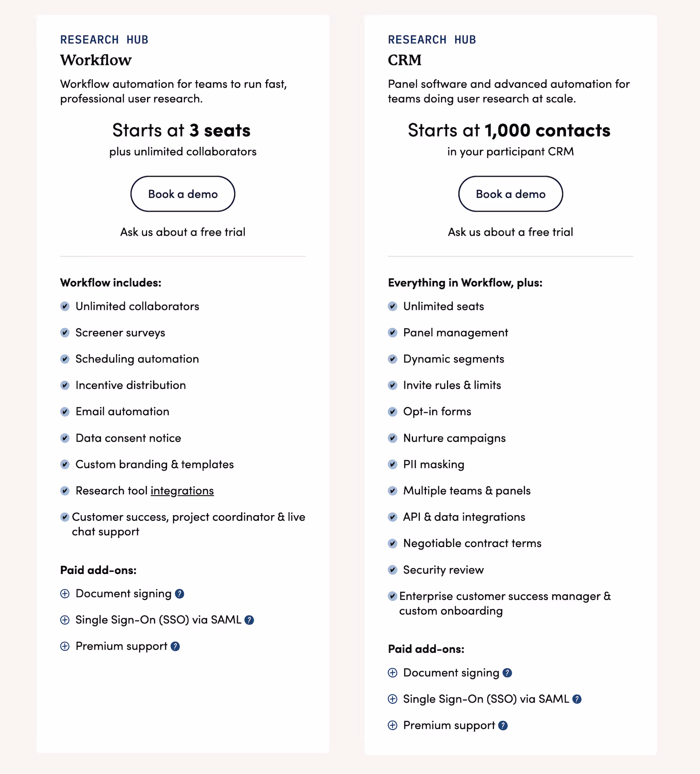The height and width of the screenshot is (774, 700).
Task: Click the checkmark beside Unlimited collaborators
Action: click(x=65, y=306)
